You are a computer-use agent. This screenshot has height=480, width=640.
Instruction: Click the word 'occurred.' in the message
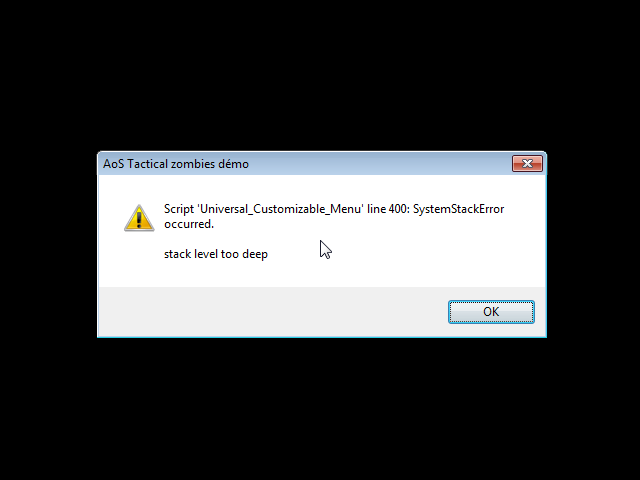click(189, 224)
